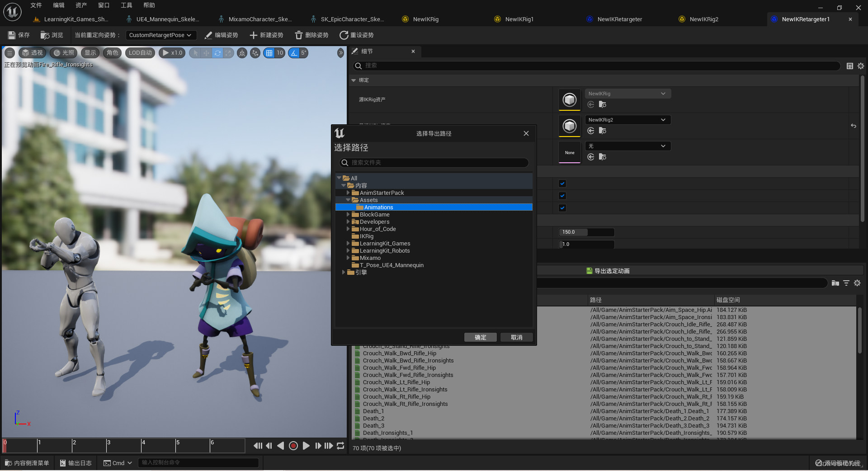Image resolution: width=868 pixels, height=471 pixels.
Task: Open 输出日志 output log
Action: [75, 463]
